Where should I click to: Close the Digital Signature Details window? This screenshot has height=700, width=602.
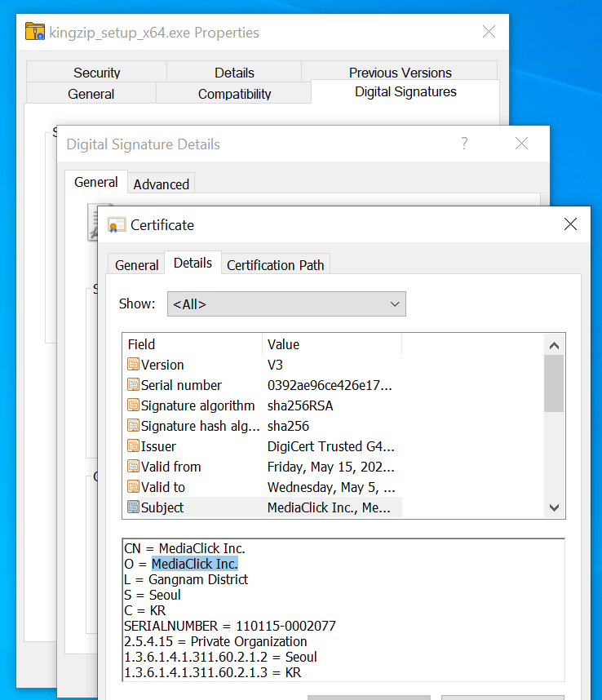tap(521, 144)
